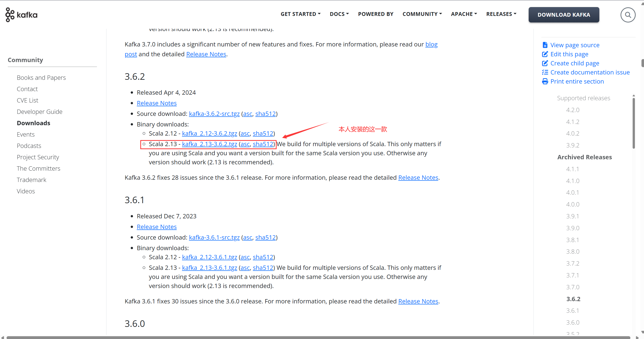Screen dimensions: 644x339
Task: Click the View page source document icon
Action: click(545, 45)
